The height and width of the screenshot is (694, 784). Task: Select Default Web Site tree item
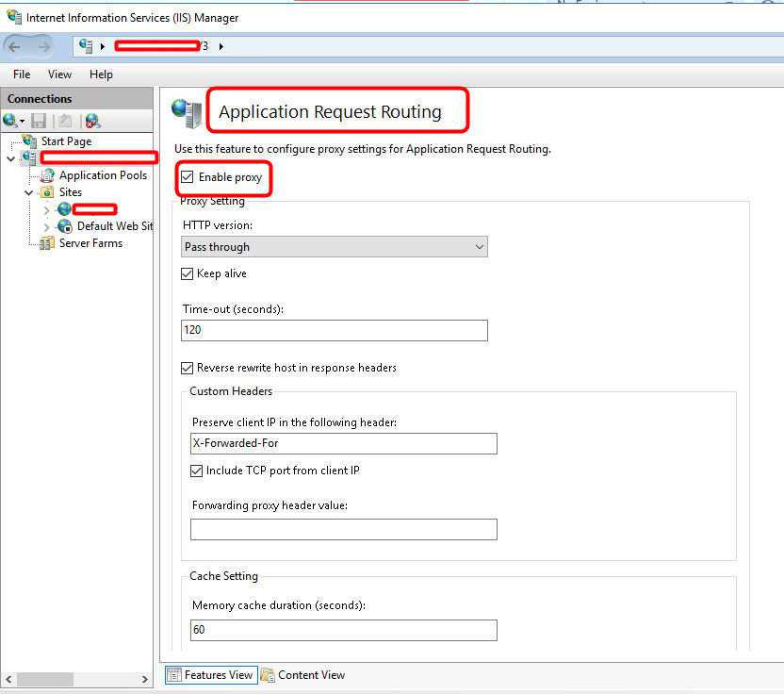click(x=115, y=226)
